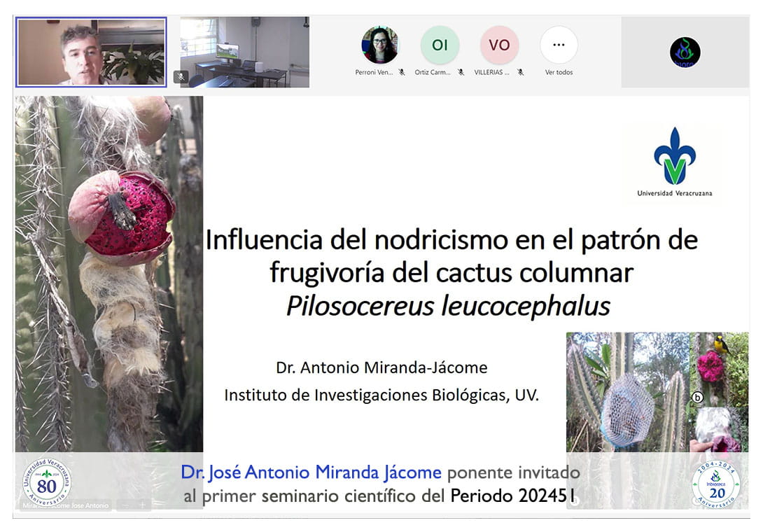Viewport: 763px width, 532px height.
Task: Select the OI participant avatar
Action: [x=440, y=45]
